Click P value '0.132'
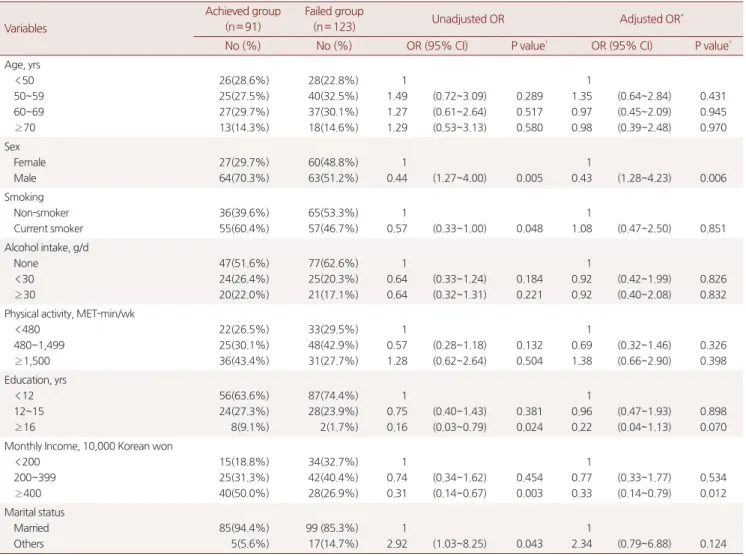Image resolution: width=746 pixels, height=556 pixels. pos(530,345)
